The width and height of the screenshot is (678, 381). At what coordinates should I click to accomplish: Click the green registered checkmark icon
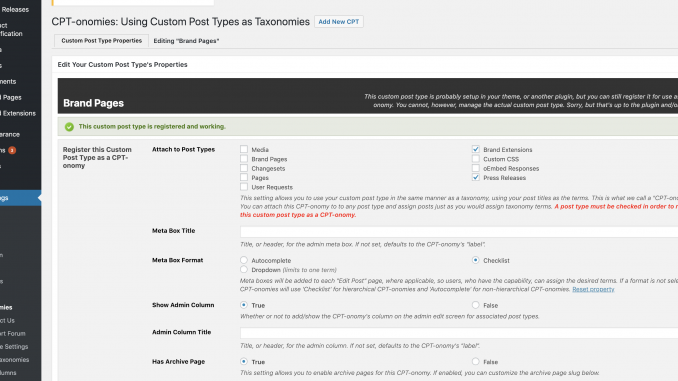click(x=69, y=127)
